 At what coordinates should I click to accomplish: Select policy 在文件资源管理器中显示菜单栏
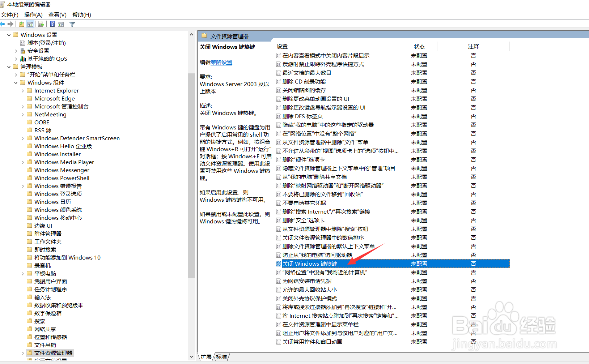tap(321, 325)
